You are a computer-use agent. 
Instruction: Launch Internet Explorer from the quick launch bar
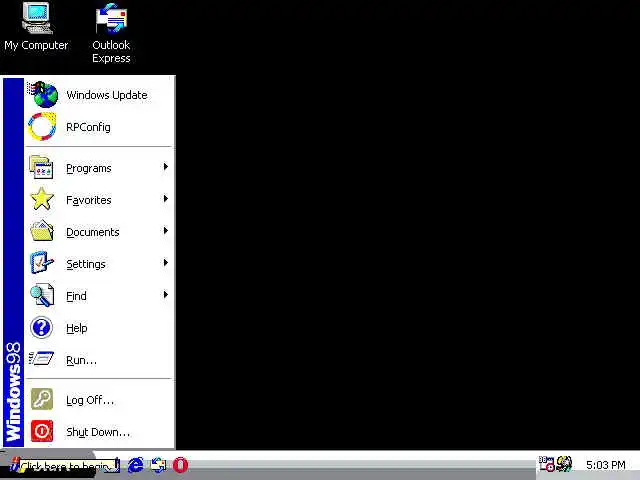pos(136,465)
